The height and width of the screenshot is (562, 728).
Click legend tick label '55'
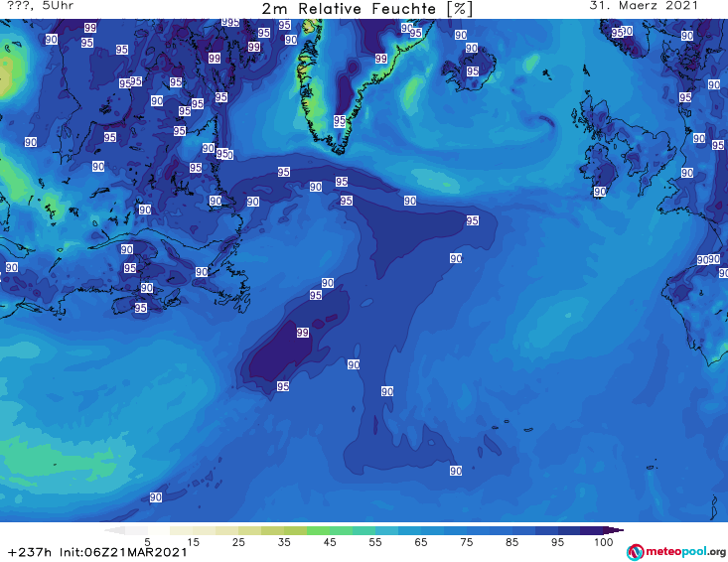[375, 542]
